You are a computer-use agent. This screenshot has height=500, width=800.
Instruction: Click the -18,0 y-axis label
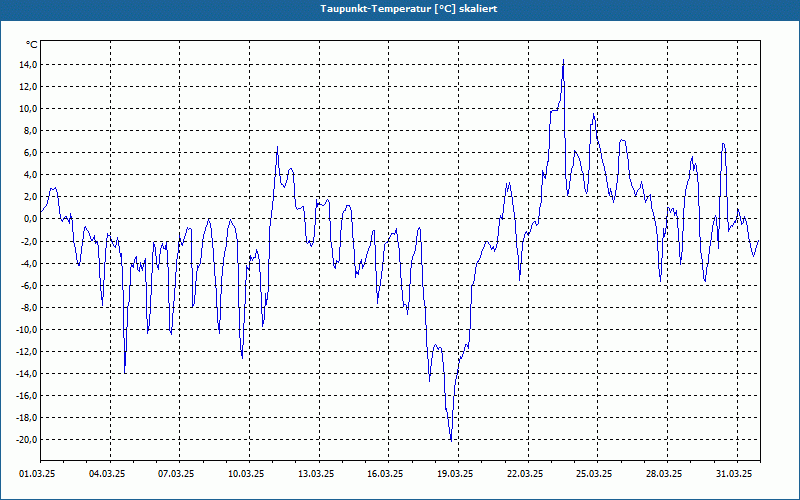coord(27,418)
